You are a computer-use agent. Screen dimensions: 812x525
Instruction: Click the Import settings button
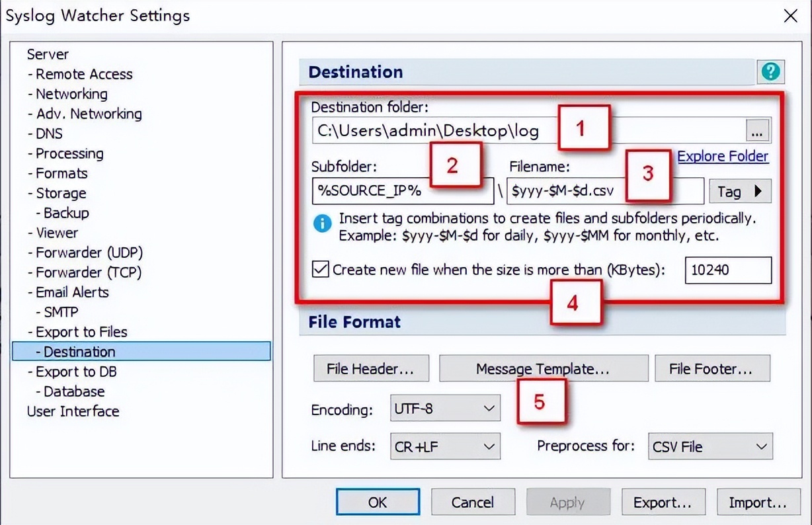[x=758, y=503]
